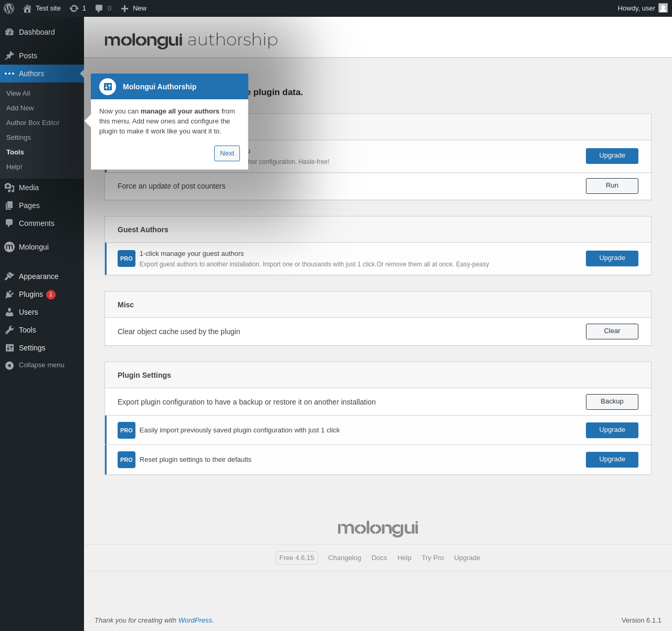Follow the WordPress link in footer
Image resolution: width=672 pixels, height=631 pixels.
coord(195,620)
